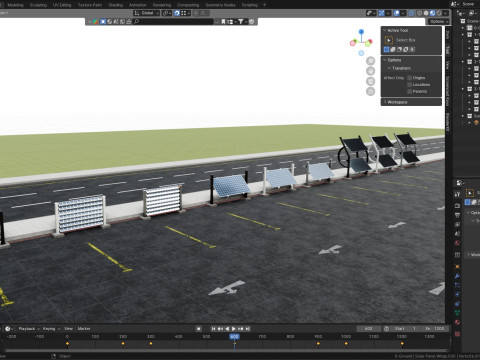The height and width of the screenshot is (360, 480).
Task: Enable Affect Only Locations checkbox
Action: tap(410, 85)
